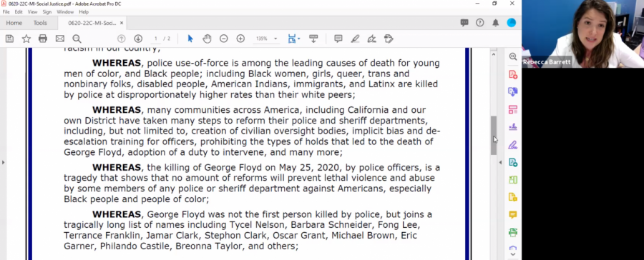Open the help question mark
644x260 pixels.
(479, 23)
